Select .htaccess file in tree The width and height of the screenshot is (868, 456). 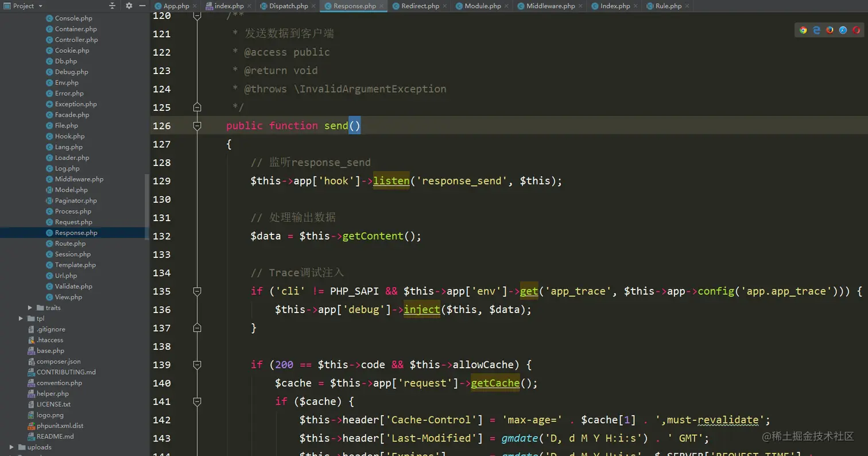point(50,340)
